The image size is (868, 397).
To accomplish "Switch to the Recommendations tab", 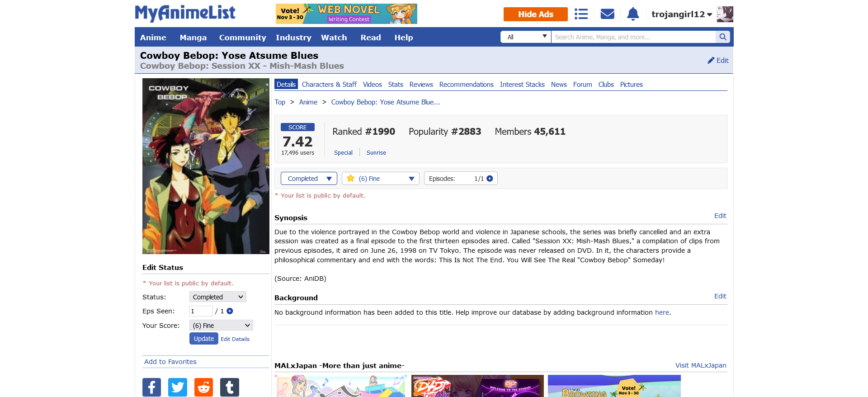I will [x=467, y=85].
